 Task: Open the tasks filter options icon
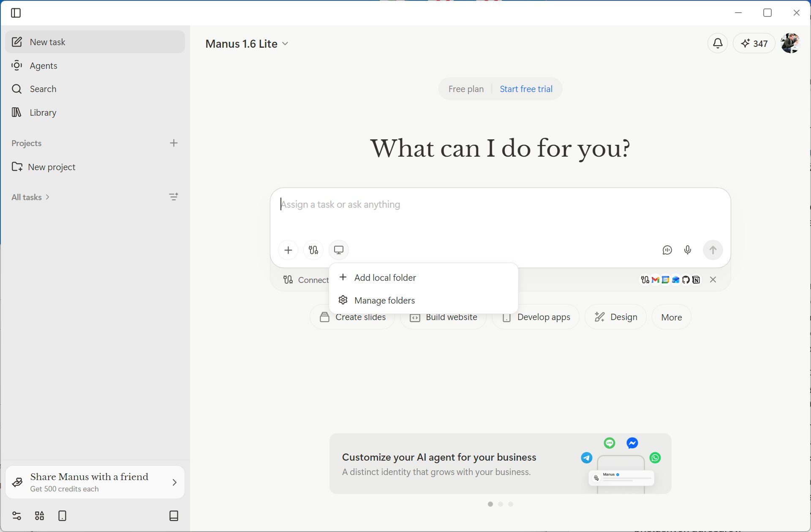(174, 197)
